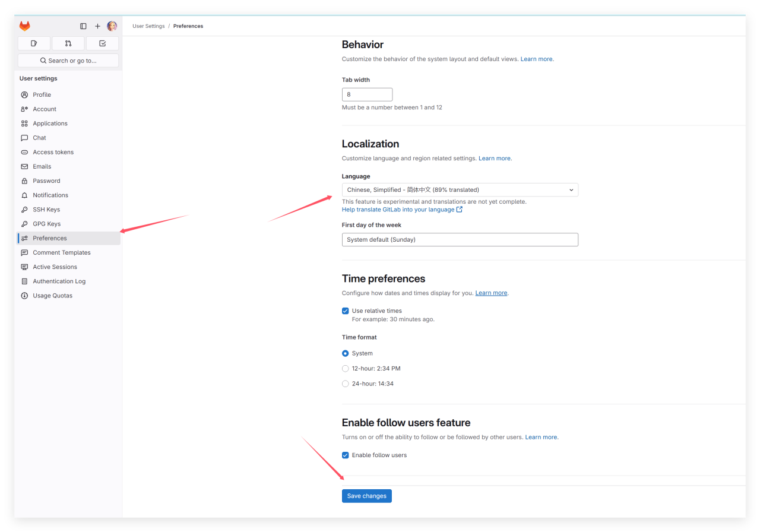The image size is (760, 532).
Task: Open Usage Quotas in sidebar
Action: (69, 296)
